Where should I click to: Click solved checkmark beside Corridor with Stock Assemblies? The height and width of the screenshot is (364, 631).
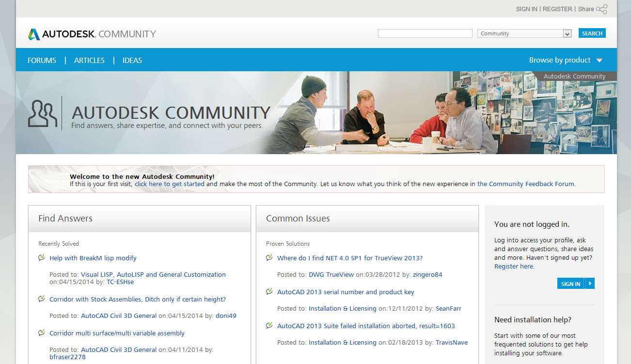(x=42, y=299)
